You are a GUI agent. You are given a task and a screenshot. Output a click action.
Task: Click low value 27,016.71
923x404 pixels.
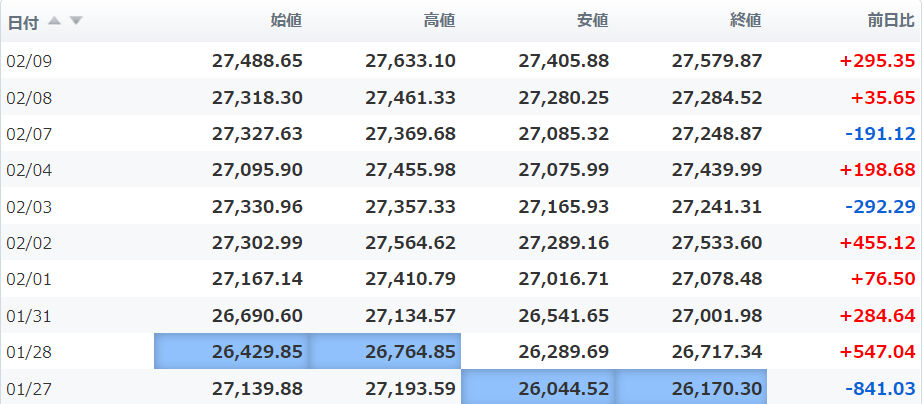563,279
